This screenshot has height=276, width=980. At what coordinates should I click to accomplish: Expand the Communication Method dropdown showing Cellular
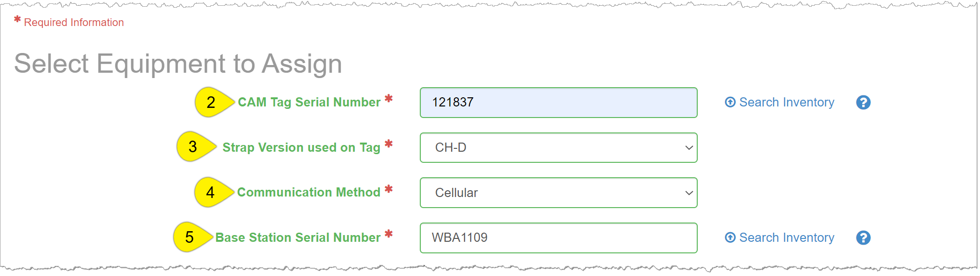click(x=558, y=193)
